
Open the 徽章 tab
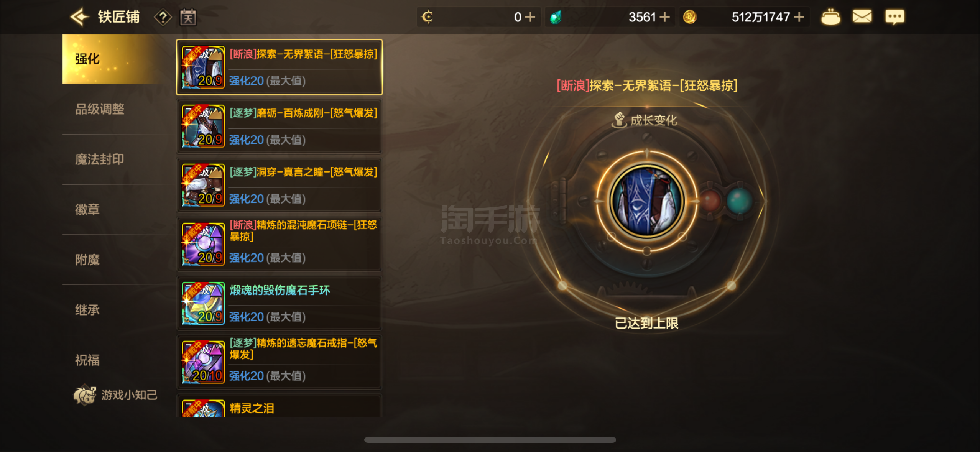point(87,210)
